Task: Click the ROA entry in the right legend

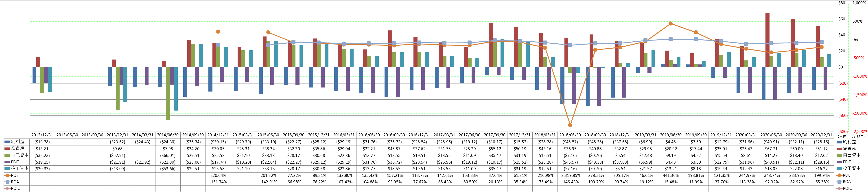Action: point(843,182)
